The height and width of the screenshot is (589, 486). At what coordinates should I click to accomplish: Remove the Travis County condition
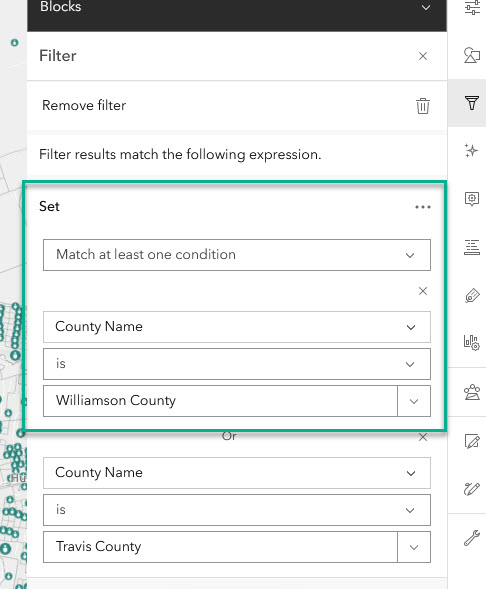tap(423, 437)
